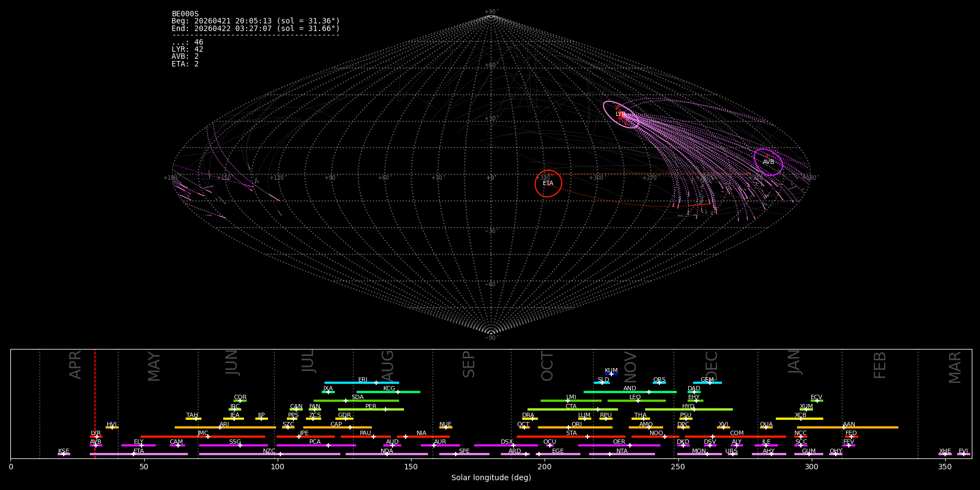
Task: Click the red current solar longitude line
Action: (x=95, y=403)
